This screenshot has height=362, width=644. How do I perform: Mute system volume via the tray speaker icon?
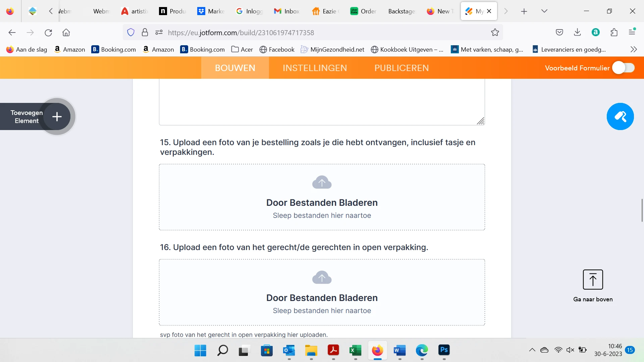click(570, 350)
